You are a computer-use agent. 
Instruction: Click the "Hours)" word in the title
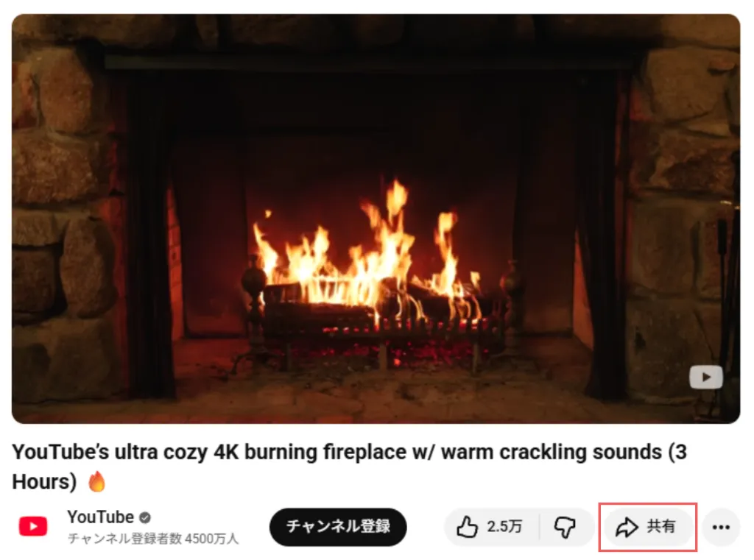(x=44, y=482)
